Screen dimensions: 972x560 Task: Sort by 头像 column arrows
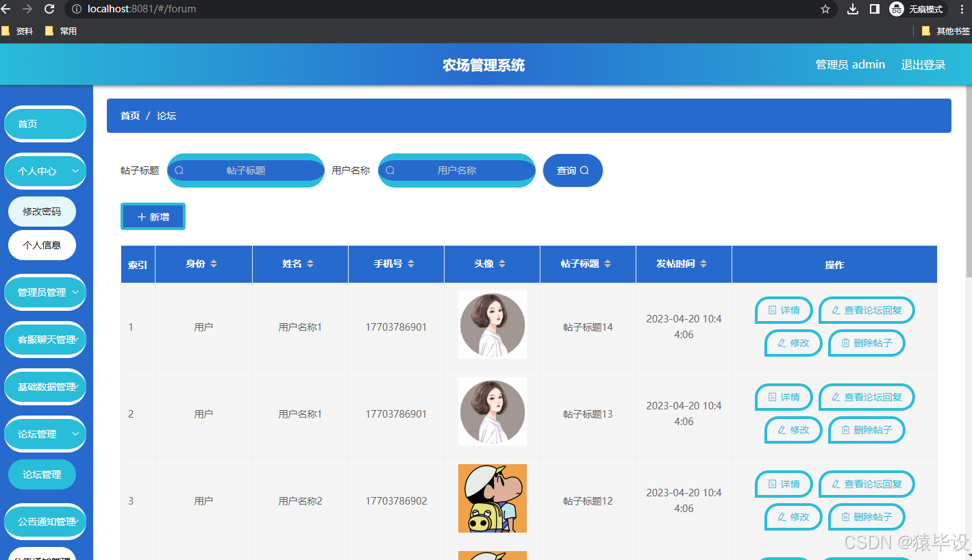(502, 264)
